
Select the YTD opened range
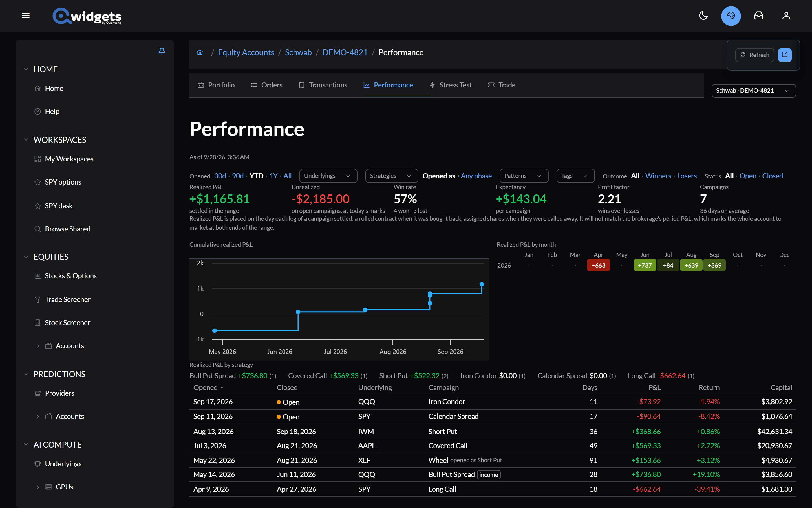coord(256,176)
